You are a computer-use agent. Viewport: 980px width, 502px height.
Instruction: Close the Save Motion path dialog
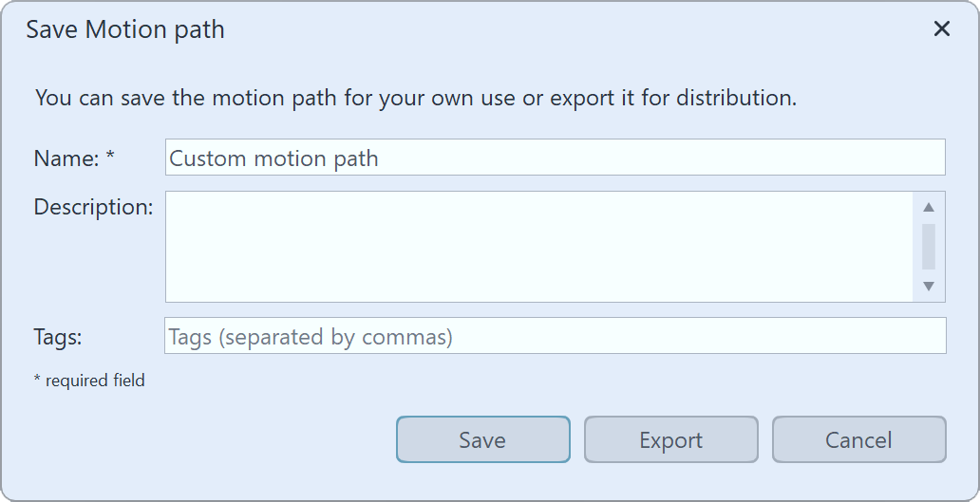coord(941,29)
